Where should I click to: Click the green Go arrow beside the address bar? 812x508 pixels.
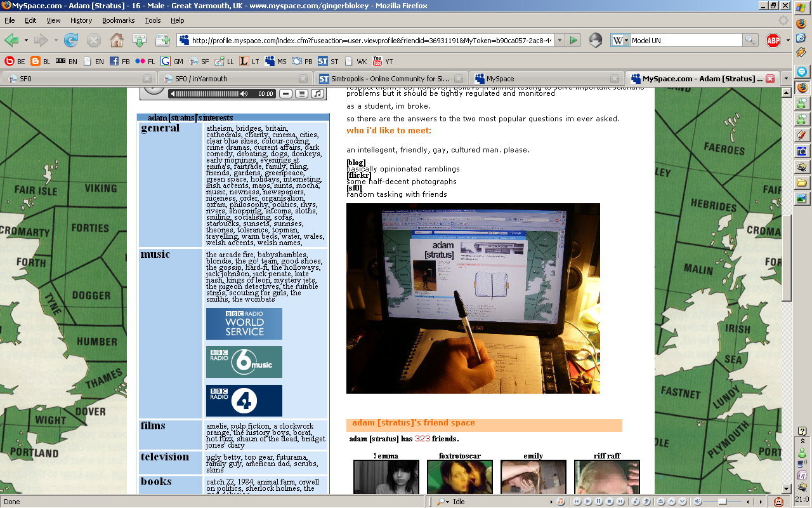point(573,41)
